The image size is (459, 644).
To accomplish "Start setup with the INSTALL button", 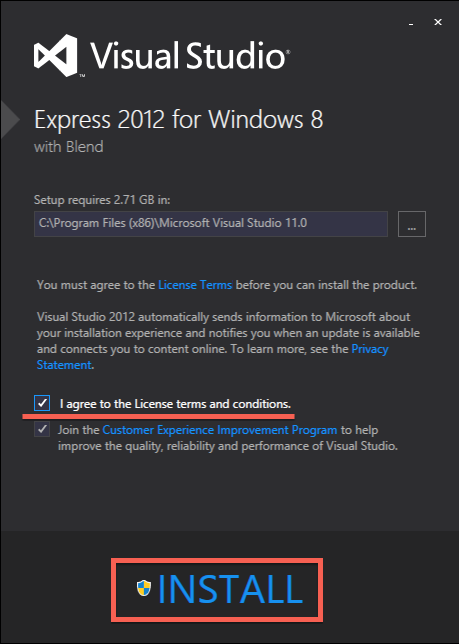I will [217, 589].
